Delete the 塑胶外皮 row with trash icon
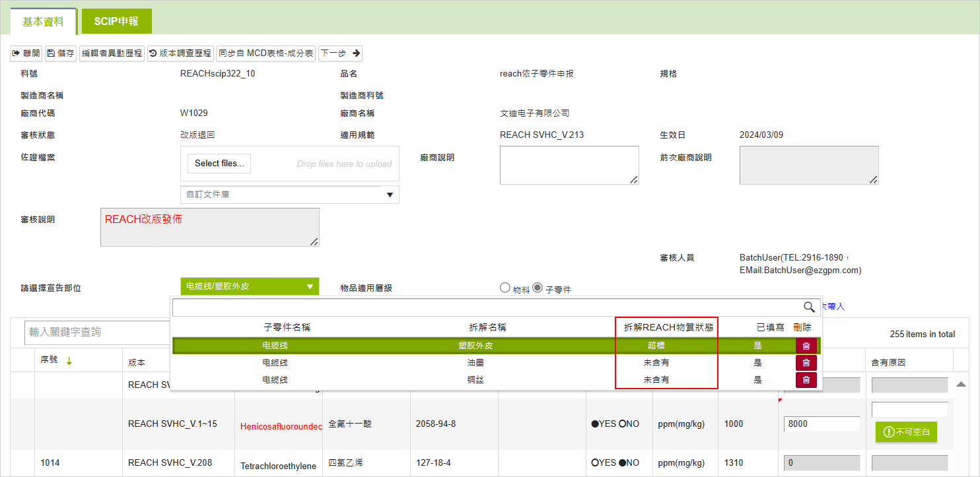The width and height of the screenshot is (980, 477). tap(806, 345)
